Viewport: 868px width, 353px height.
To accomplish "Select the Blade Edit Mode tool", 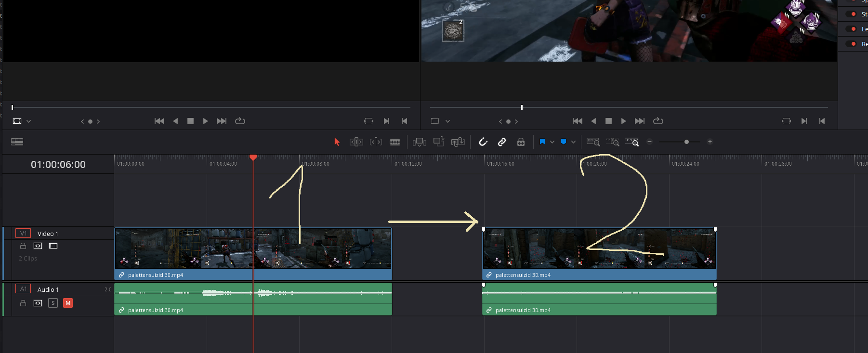I will click(x=395, y=142).
